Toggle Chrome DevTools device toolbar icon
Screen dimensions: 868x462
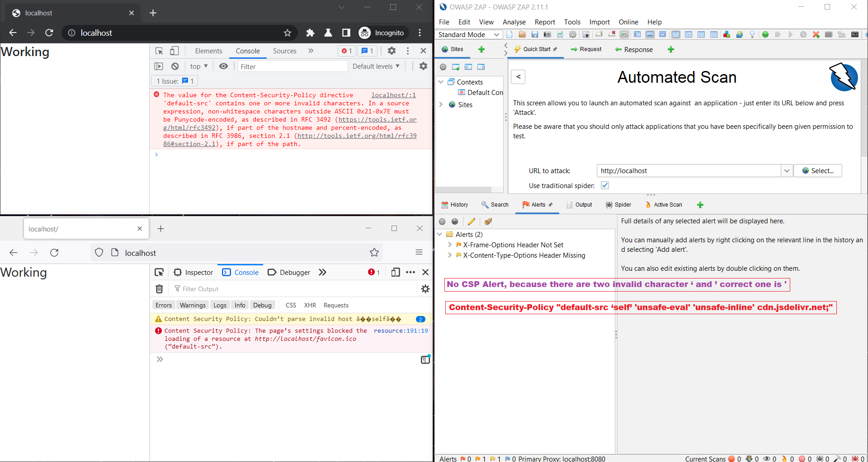[x=175, y=51]
